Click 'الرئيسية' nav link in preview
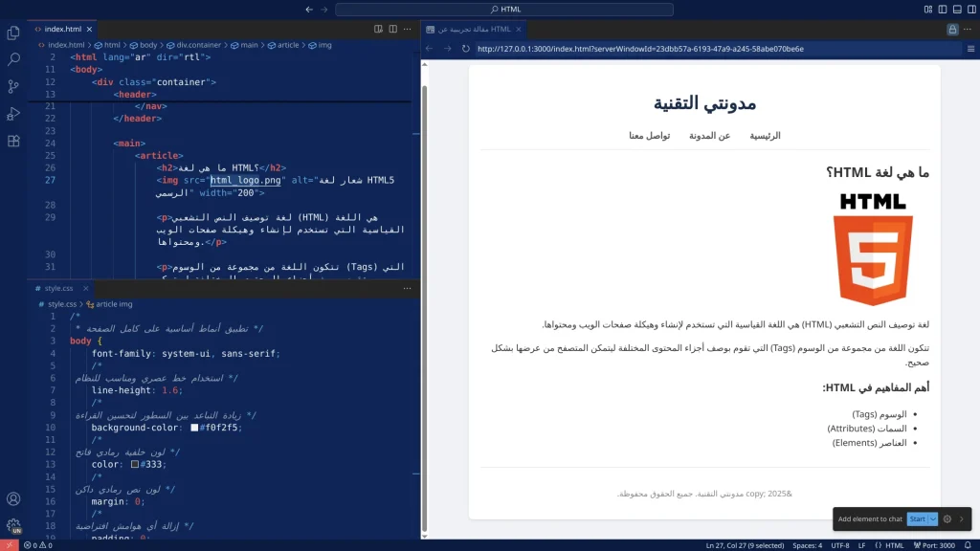 point(765,136)
